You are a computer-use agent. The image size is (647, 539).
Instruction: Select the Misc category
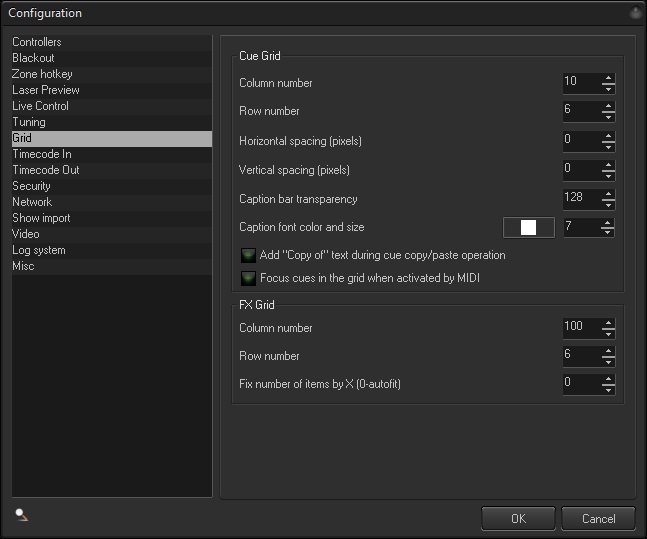[x=23, y=266]
